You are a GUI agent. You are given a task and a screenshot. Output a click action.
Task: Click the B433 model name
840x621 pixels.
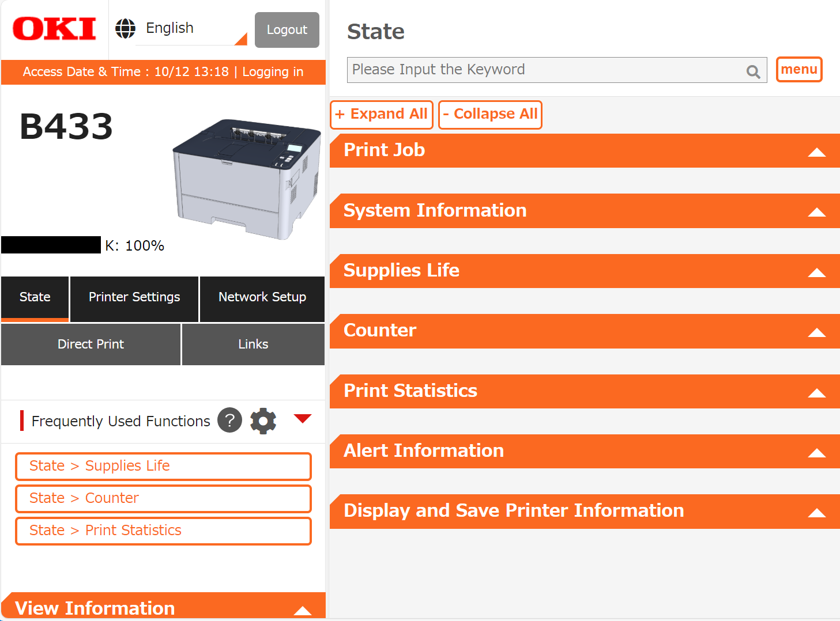[66, 126]
